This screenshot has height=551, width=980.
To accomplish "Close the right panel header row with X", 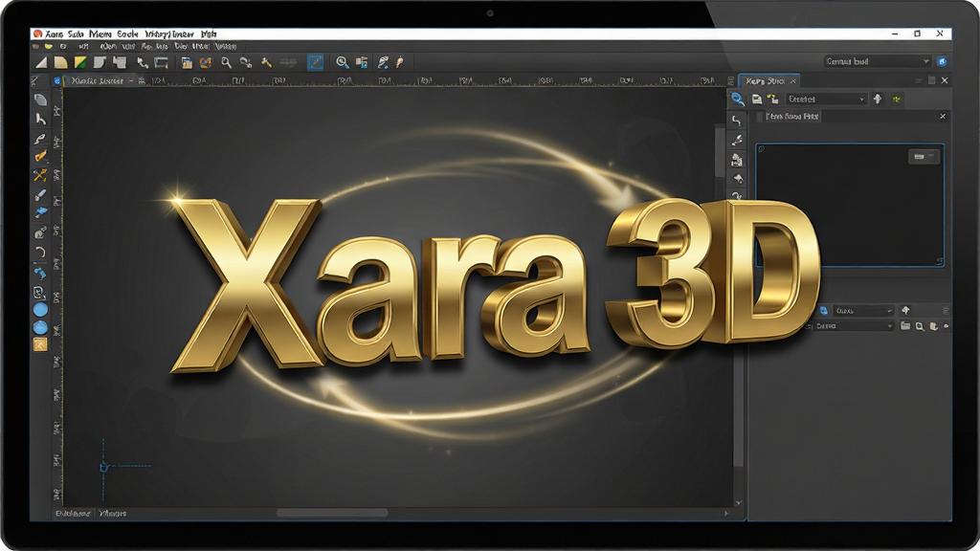I will (x=943, y=117).
